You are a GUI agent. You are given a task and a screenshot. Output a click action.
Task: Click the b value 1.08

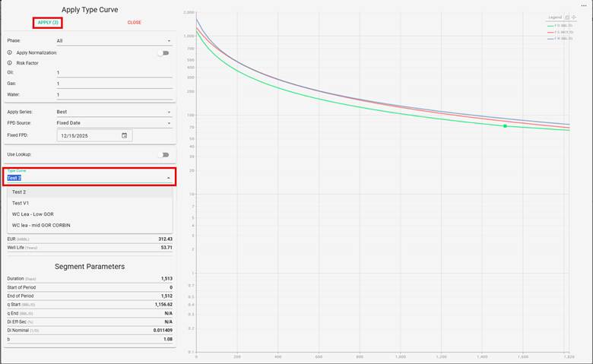[x=168, y=339]
